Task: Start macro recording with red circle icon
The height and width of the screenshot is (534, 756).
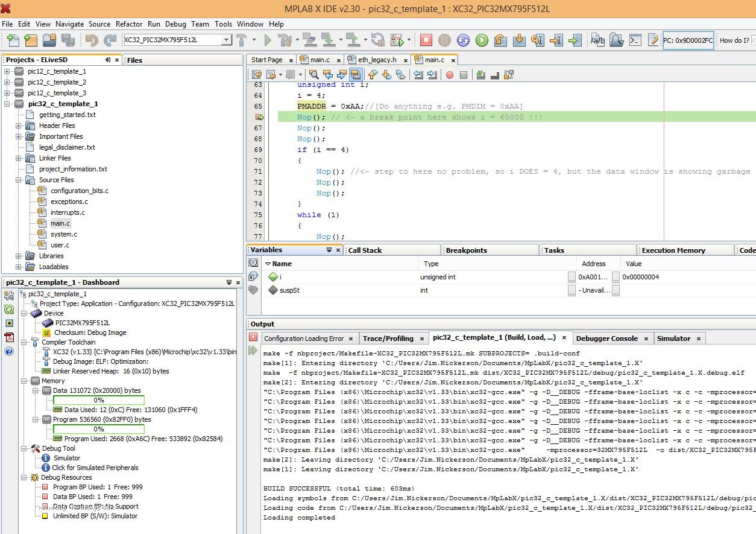Action: [x=449, y=75]
